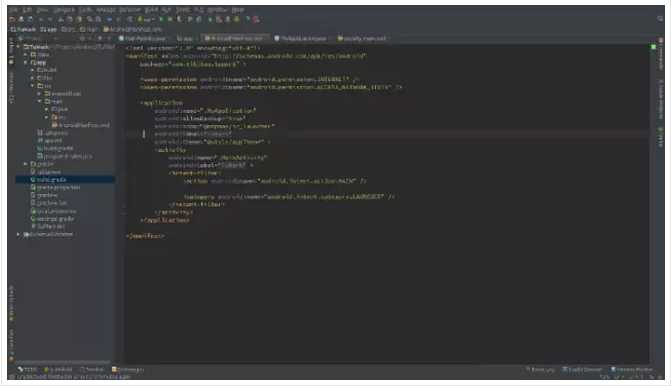This screenshot has height=388, width=671.
Task: Click the blue Back navigation arrow
Action: click(x=110, y=19)
